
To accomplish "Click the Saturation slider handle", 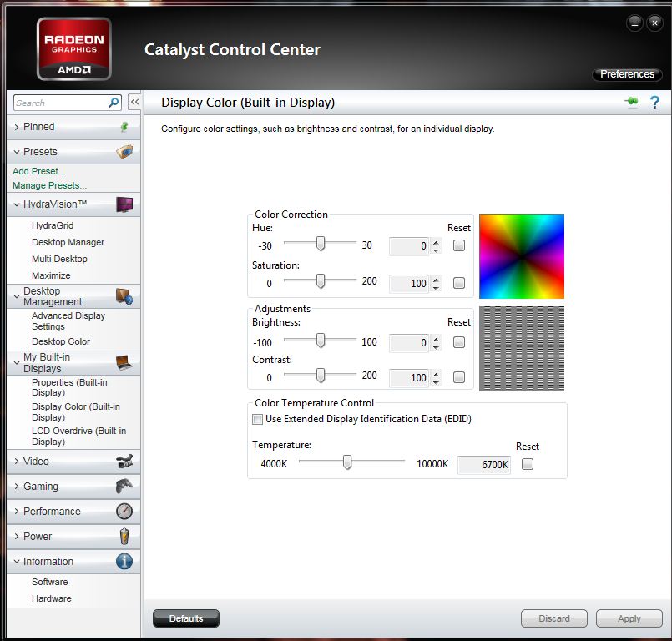I will click(x=321, y=281).
